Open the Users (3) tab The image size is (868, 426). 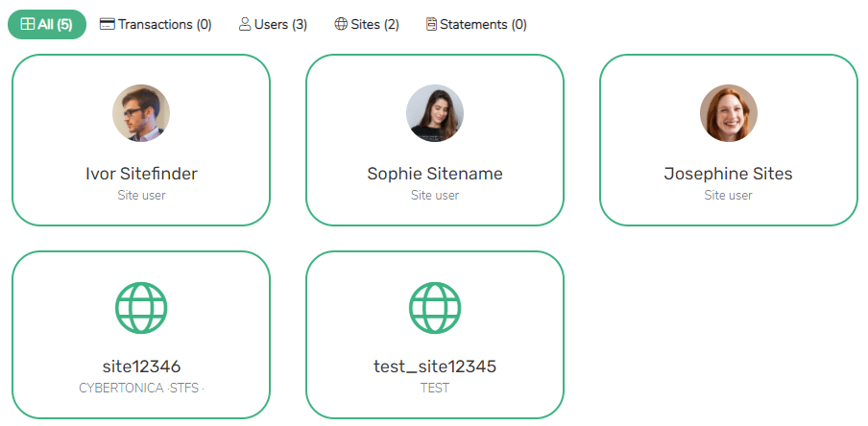pyautogui.click(x=273, y=24)
